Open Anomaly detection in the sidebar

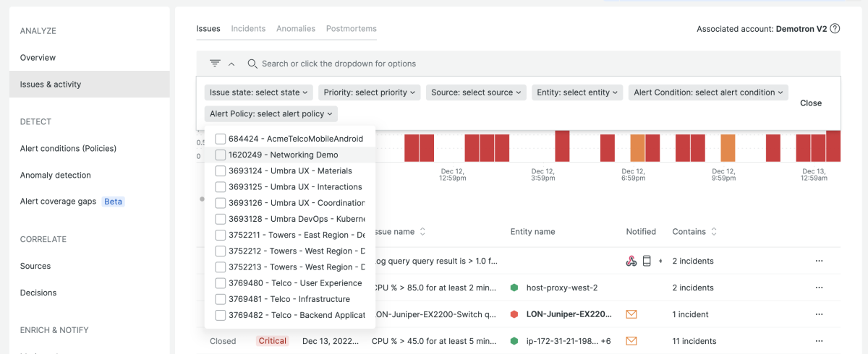point(56,175)
